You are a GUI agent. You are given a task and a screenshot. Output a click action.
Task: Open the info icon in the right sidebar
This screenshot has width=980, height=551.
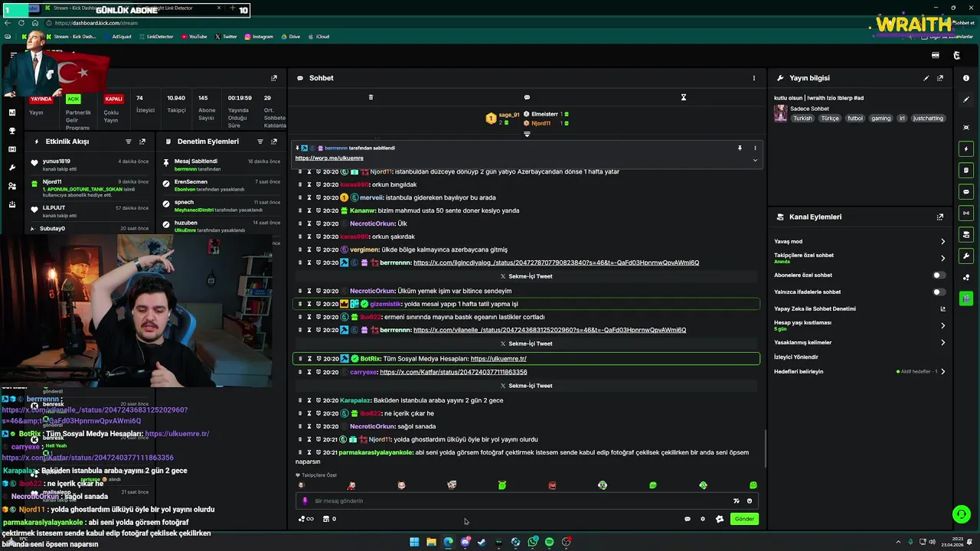tap(966, 78)
